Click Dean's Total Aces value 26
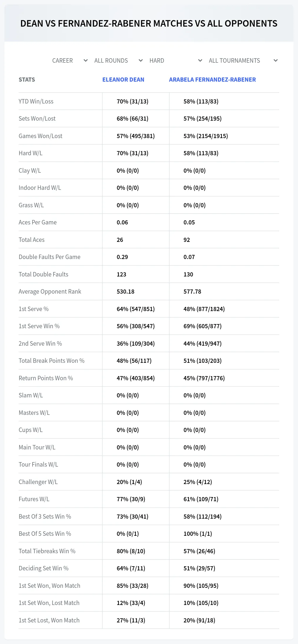The width and height of the screenshot is (298, 644). 120,240
